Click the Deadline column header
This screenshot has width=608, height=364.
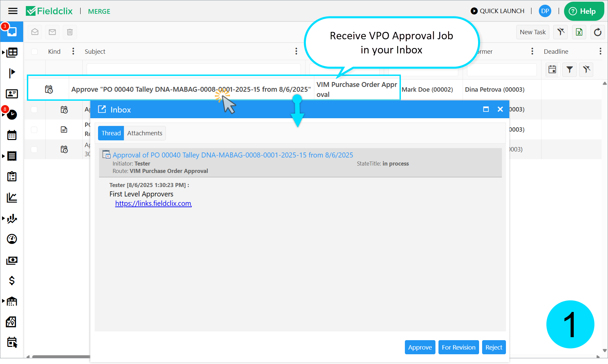tap(556, 51)
